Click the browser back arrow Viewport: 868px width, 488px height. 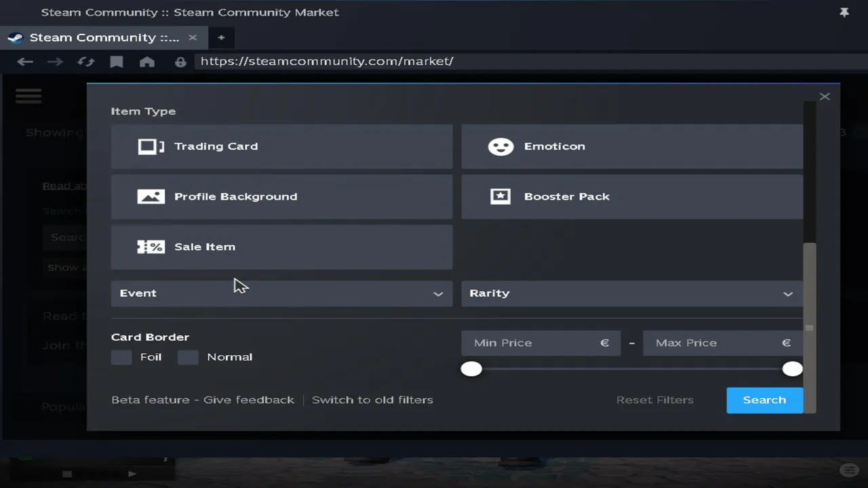[25, 62]
